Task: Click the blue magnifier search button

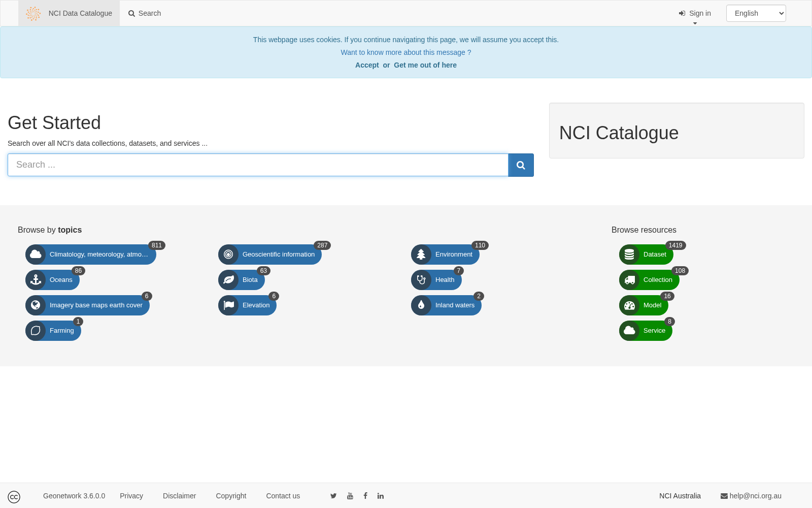Action: 521,165
